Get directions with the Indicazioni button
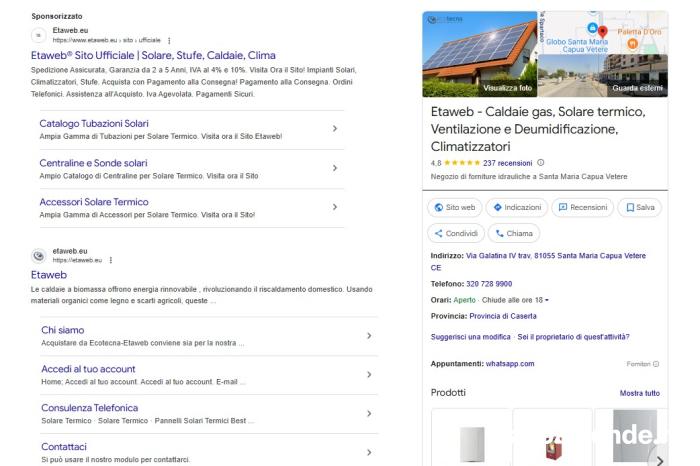The width and height of the screenshot is (700, 466). 517,208
